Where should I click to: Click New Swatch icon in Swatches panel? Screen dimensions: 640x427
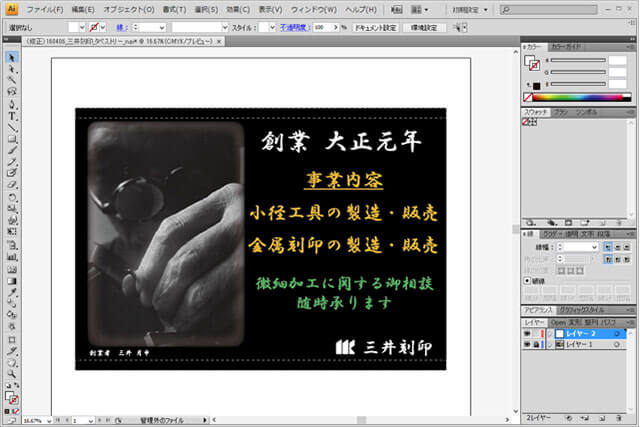(603, 223)
